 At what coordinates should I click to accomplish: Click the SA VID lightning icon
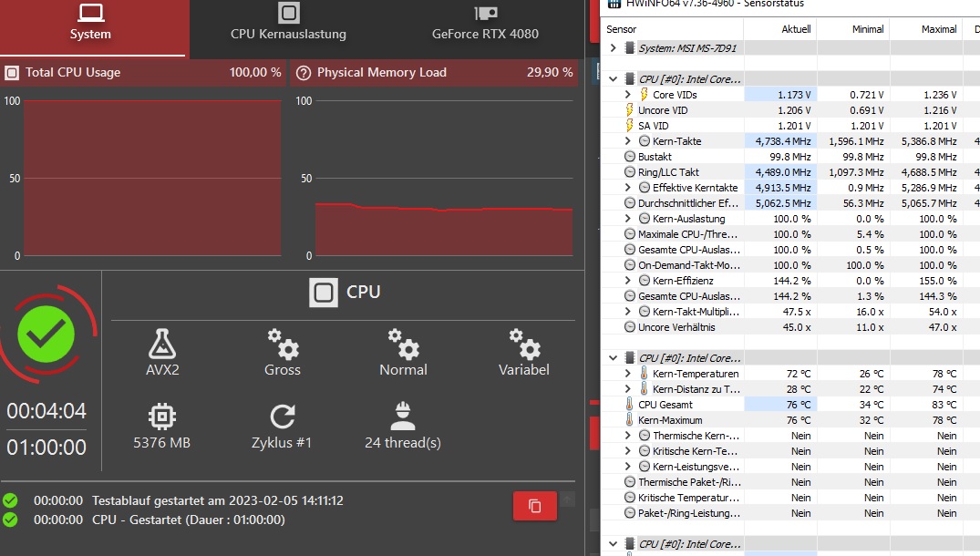[629, 126]
